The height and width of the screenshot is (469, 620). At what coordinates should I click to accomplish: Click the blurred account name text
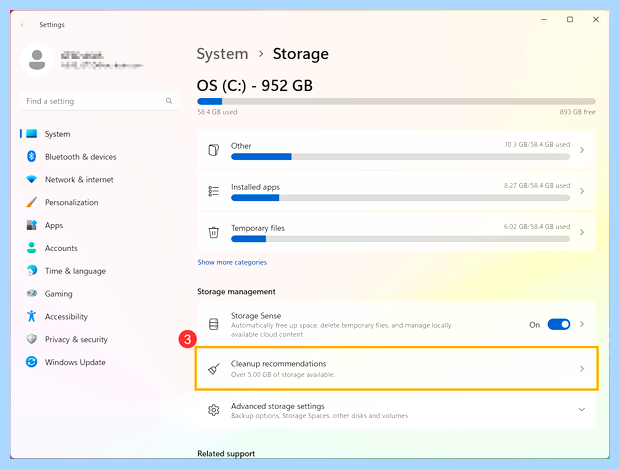coord(82,55)
